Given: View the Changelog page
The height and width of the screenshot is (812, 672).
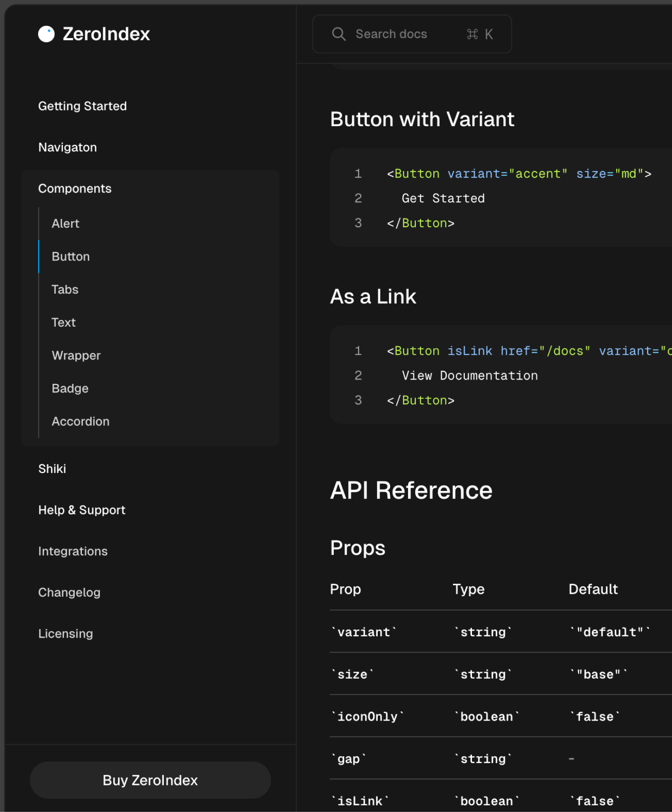Looking at the screenshot, I should 69,592.
